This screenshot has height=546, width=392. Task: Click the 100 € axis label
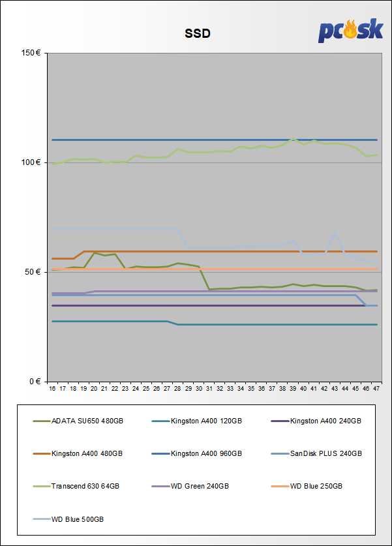click(31, 162)
